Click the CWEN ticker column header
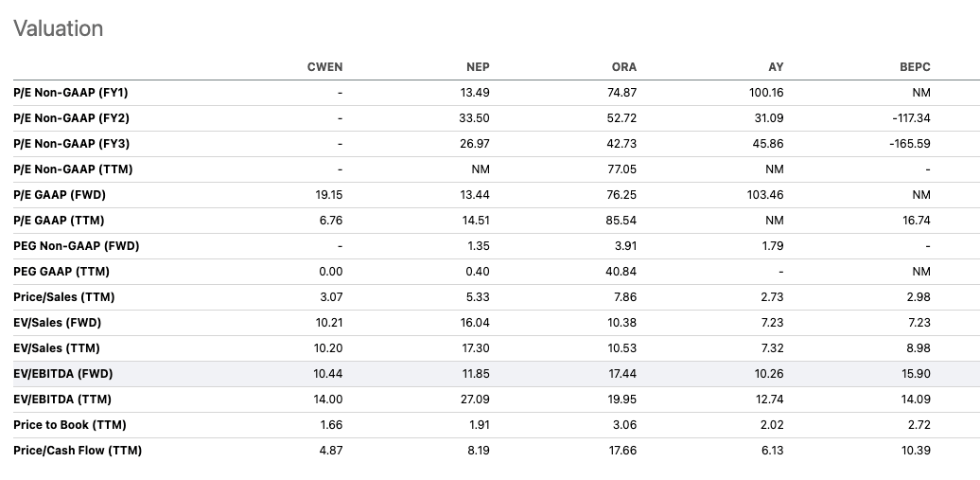 [x=324, y=67]
